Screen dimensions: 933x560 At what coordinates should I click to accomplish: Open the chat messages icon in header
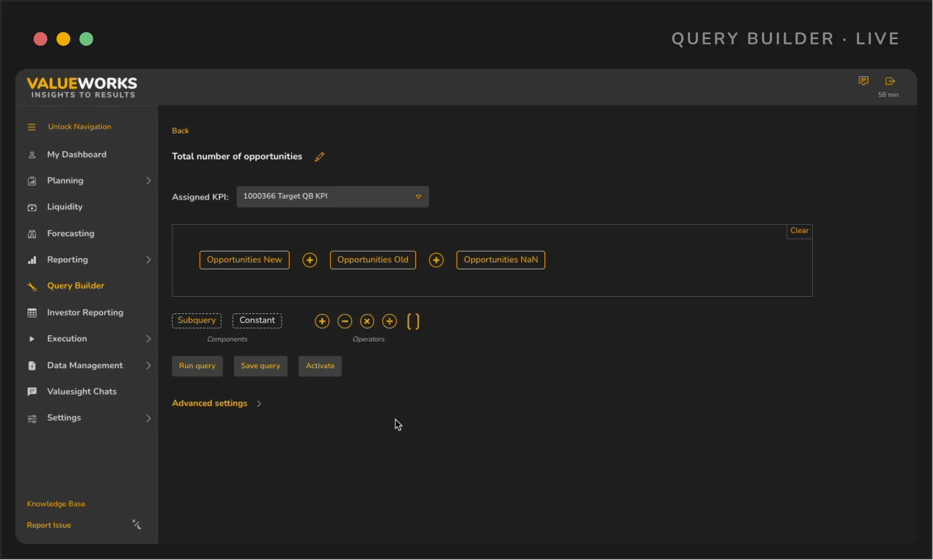(x=863, y=81)
